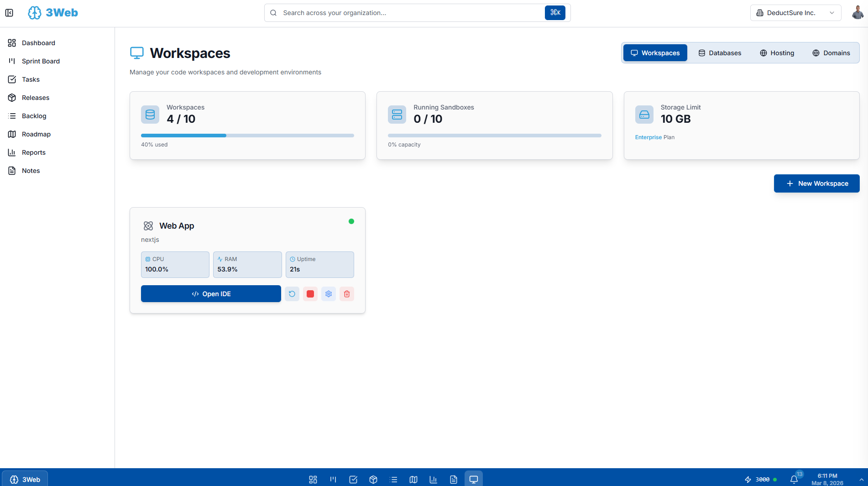Click the Notes document icon in bottom bar

[454, 479]
